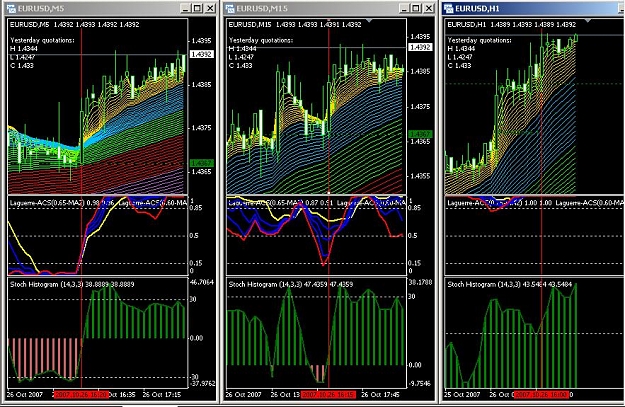This screenshot has height=407, width=625.
Task: Click red date label 2007.10.26 16:15 in M15
Action: point(328,395)
